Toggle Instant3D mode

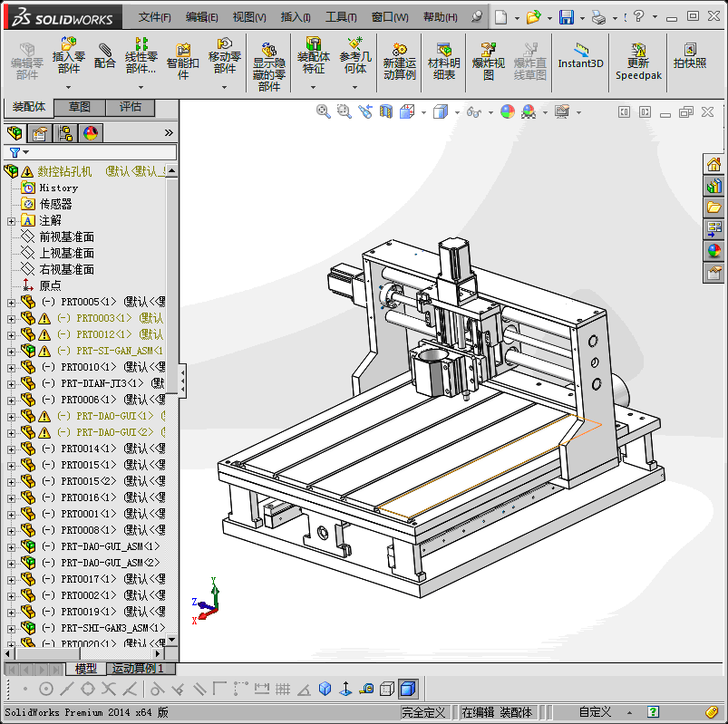coord(580,56)
